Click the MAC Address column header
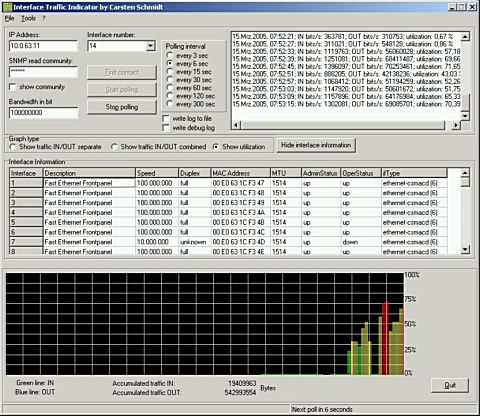Viewport: 480px width, 416px height. pos(241,173)
